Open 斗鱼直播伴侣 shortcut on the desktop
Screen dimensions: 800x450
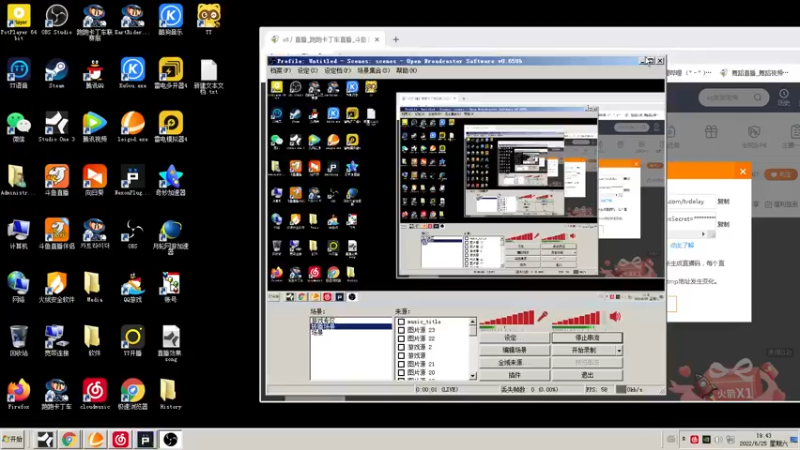pyautogui.click(x=57, y=234)
